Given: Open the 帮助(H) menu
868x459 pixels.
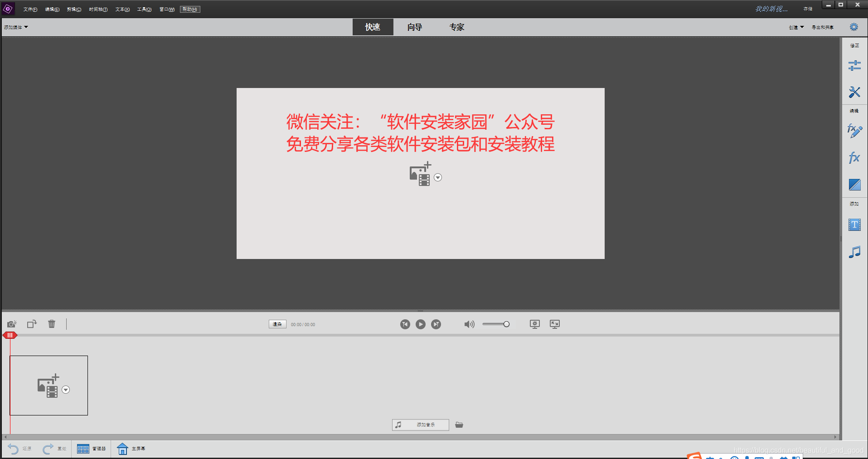Looking at the screenshot, I should click(190, 10).
